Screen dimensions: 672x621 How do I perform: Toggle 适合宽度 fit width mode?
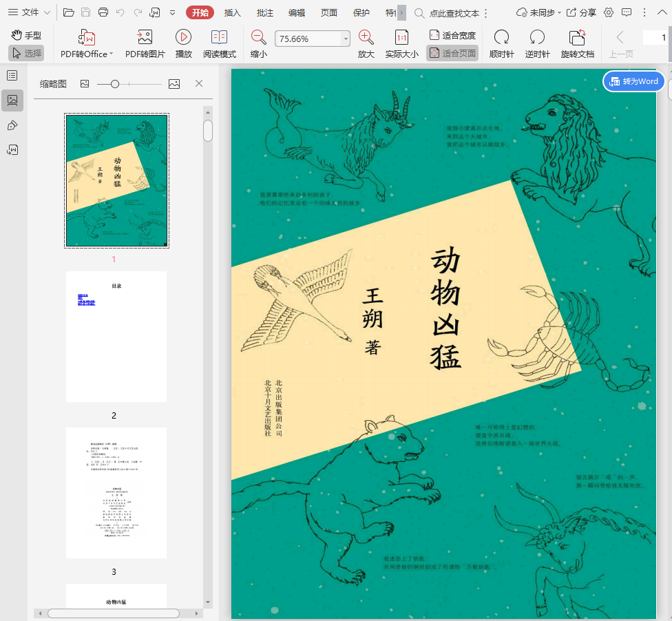452,35
